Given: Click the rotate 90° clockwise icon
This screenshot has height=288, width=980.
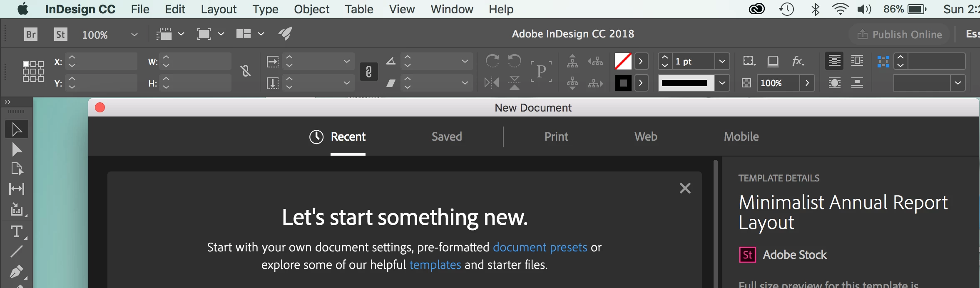Looking at the screenshot, I should (x=492, y=61).
